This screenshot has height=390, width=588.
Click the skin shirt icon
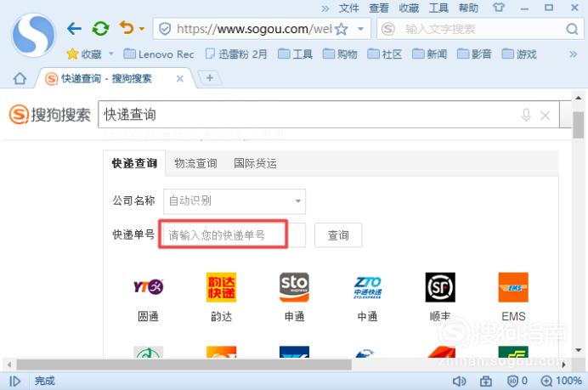499,7
